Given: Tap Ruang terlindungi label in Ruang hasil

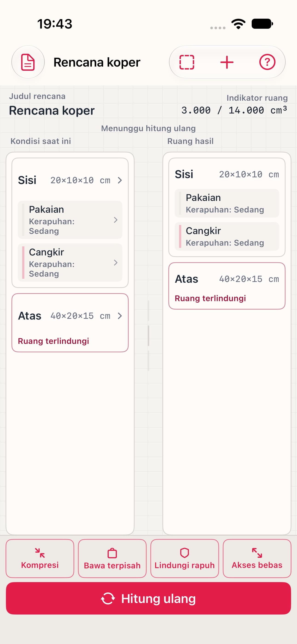Looking at the screenshot, I should pyautogui.click(x=210, y=298).
